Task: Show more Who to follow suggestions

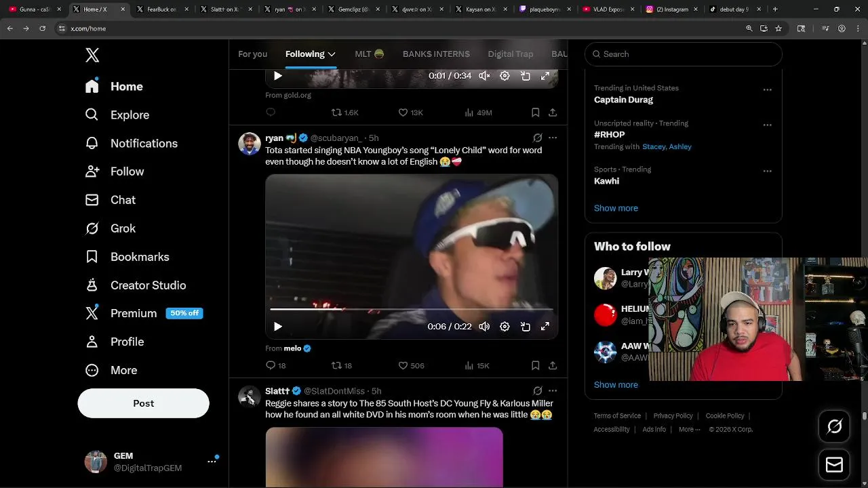Action: pyautogui.click(x=616, y=384)
